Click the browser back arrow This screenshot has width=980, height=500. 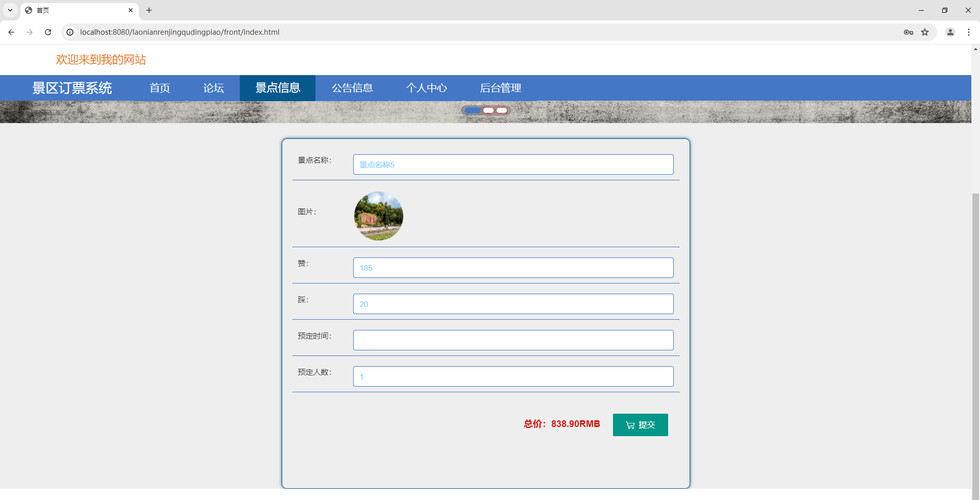[11, 32]
